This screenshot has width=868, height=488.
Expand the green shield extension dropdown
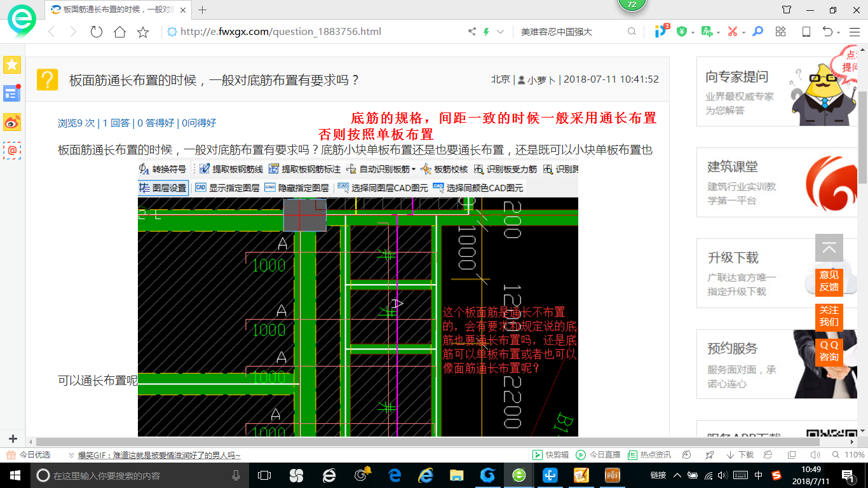(x=692, y=32)
